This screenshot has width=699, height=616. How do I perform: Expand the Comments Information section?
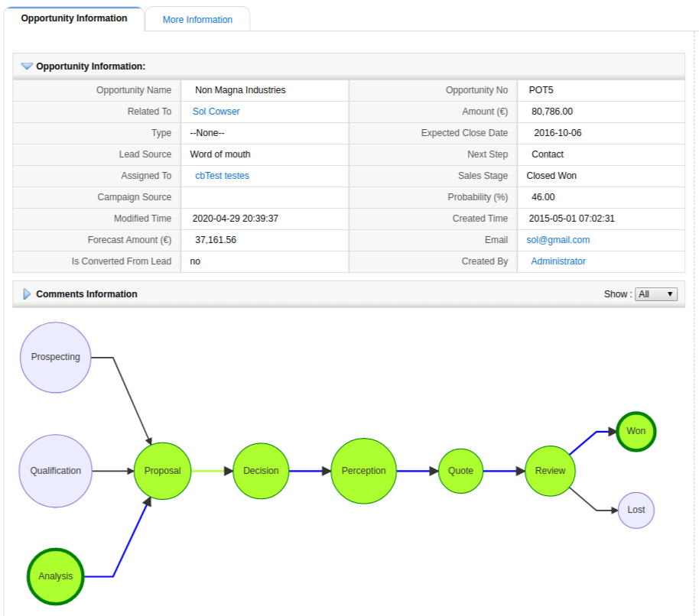tap(27, 294)
